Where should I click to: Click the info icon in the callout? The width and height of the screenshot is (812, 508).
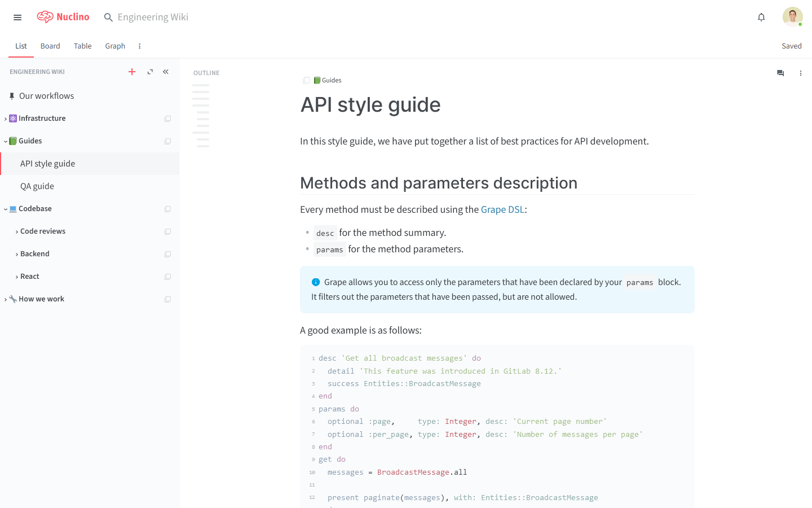tap(316, 282)
